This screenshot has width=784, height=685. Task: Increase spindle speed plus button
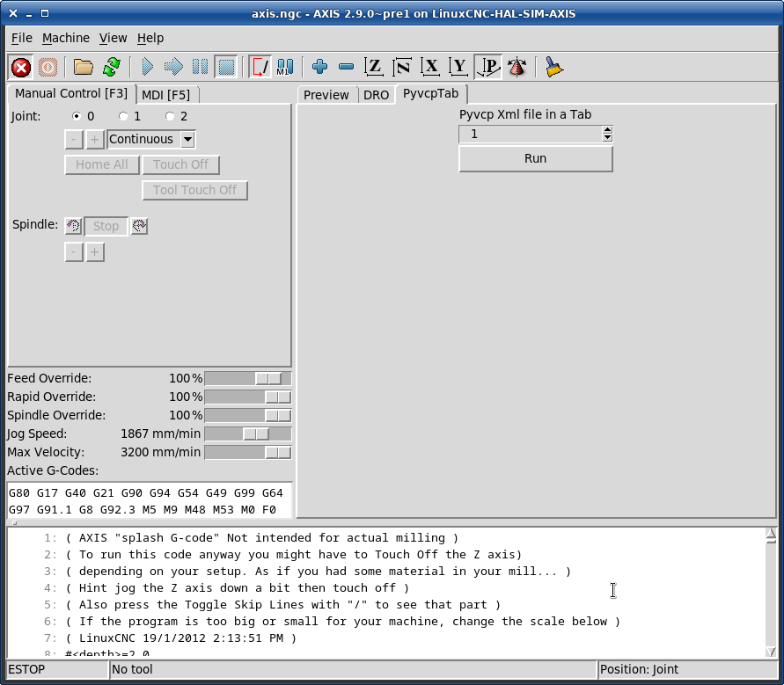94,252
